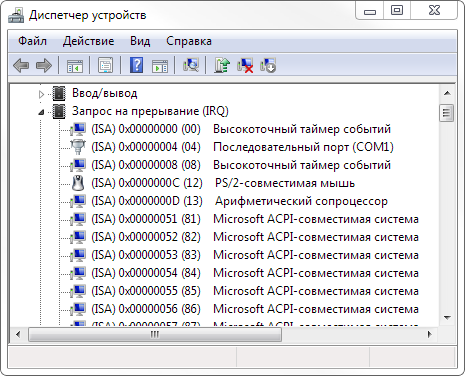The image size is (465, 376).
Task: Open the Файл menu
Action: pyautogui.click(x=32, y=41)
